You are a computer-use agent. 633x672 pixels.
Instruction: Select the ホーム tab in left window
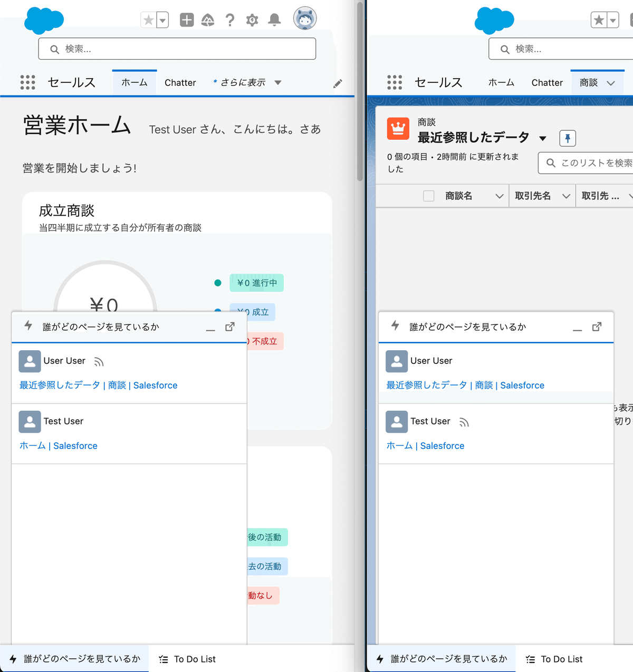click(x=135, y=82)
